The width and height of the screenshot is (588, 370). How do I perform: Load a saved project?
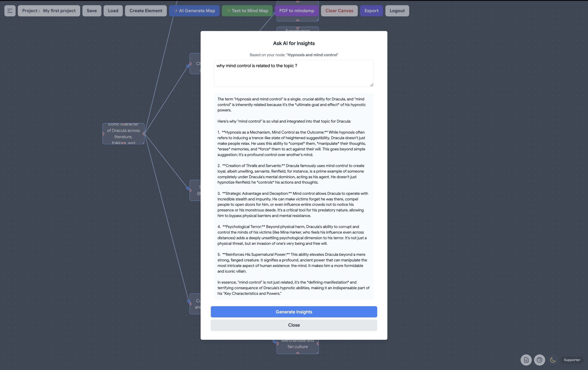[x=113, y=11]
